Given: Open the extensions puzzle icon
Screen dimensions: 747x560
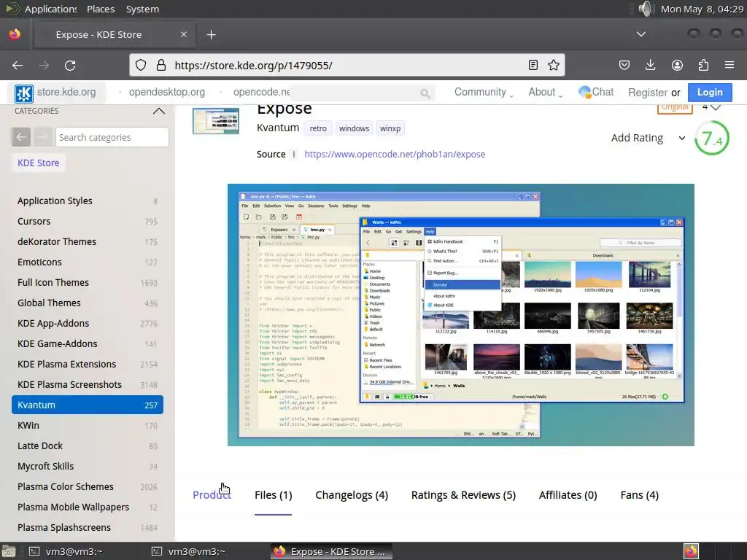Looking at the screenshot, I should point(703,65).
